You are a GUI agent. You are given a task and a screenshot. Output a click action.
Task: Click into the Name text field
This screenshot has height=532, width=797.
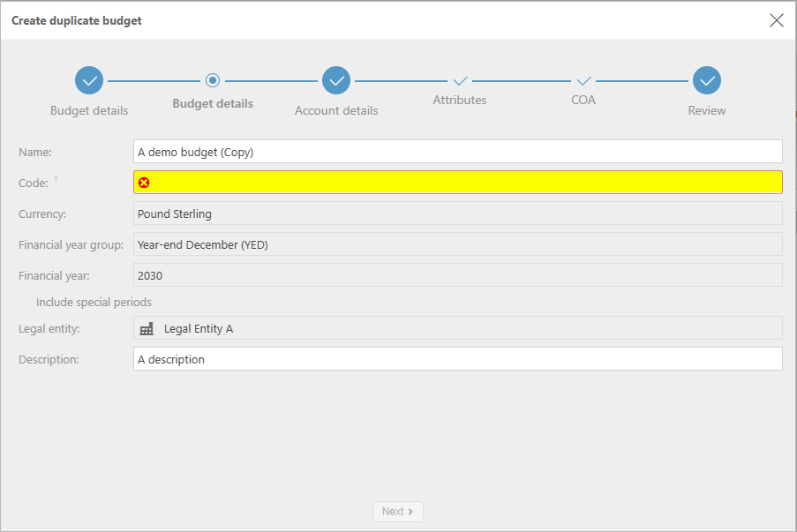(x=457, y=152)
